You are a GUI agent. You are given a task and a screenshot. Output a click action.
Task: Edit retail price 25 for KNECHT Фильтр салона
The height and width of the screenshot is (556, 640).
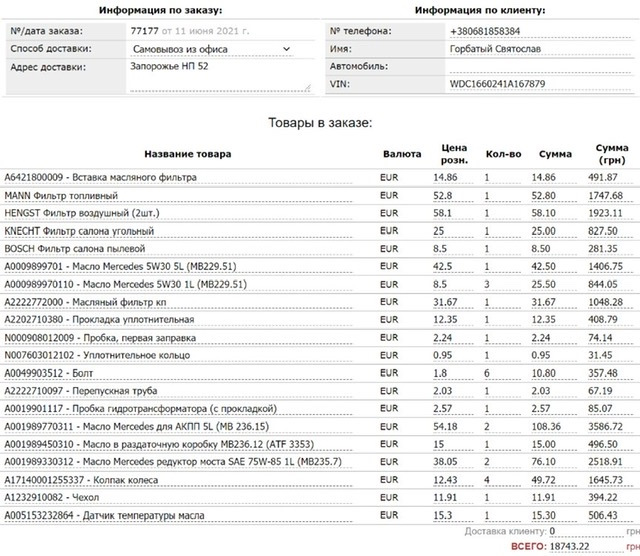pos(453,231)
